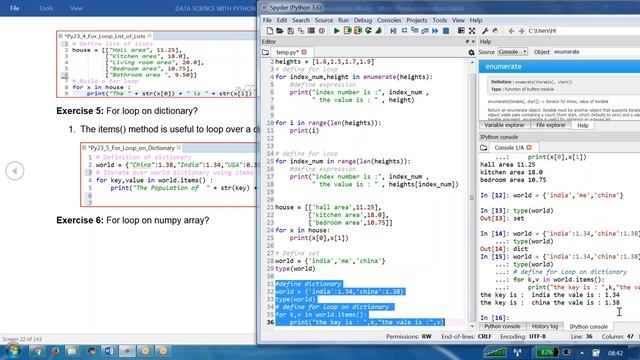Screen dimensions: 640x360
Task: Click the Re-run last script icon
Action: (368, 31)
